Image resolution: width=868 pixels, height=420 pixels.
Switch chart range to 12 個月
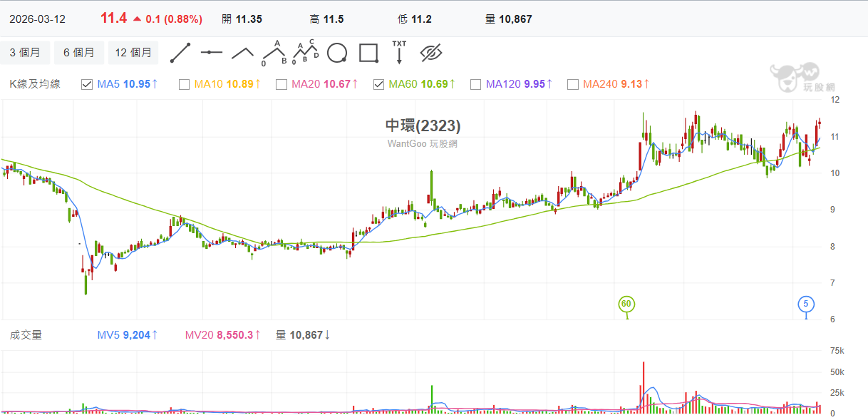133,53
